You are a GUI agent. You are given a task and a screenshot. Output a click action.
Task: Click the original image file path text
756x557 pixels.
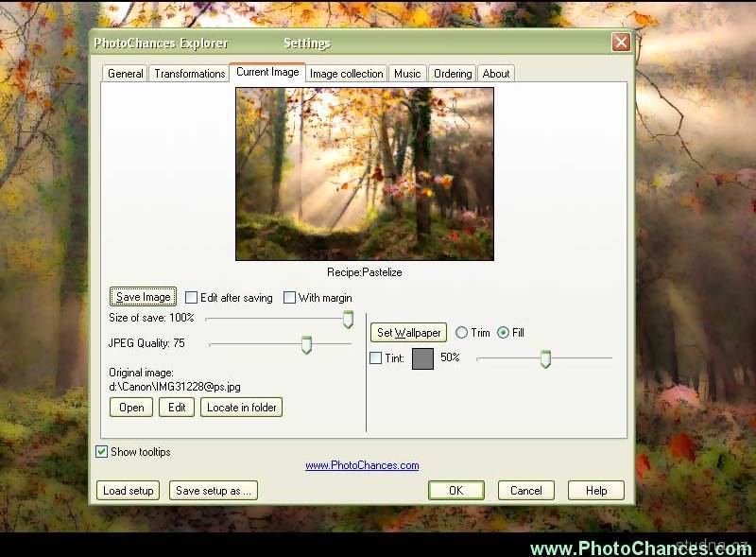click(175, 387)
